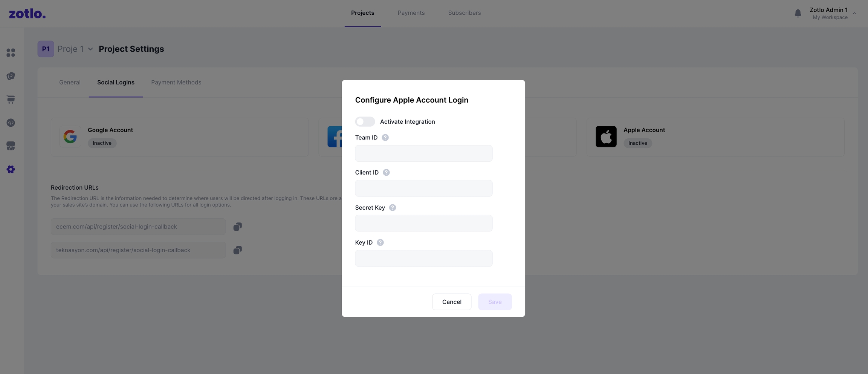The height and width of the screenshot is (374, 868).
Task: Open the code developer tools sidebar icon
Action: click(x=11, y=123)
